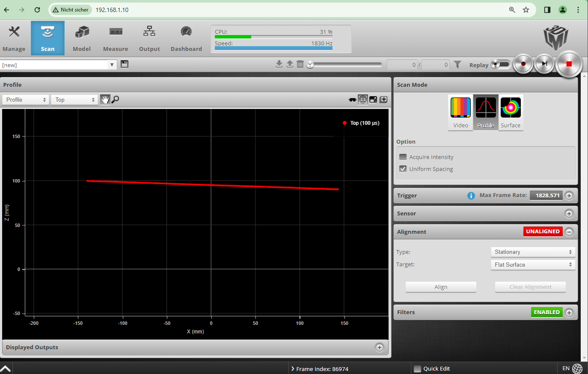Viewport: 588px width, 374px height.
Task: Click the CPU usage bar
Action: coord(273,37)
